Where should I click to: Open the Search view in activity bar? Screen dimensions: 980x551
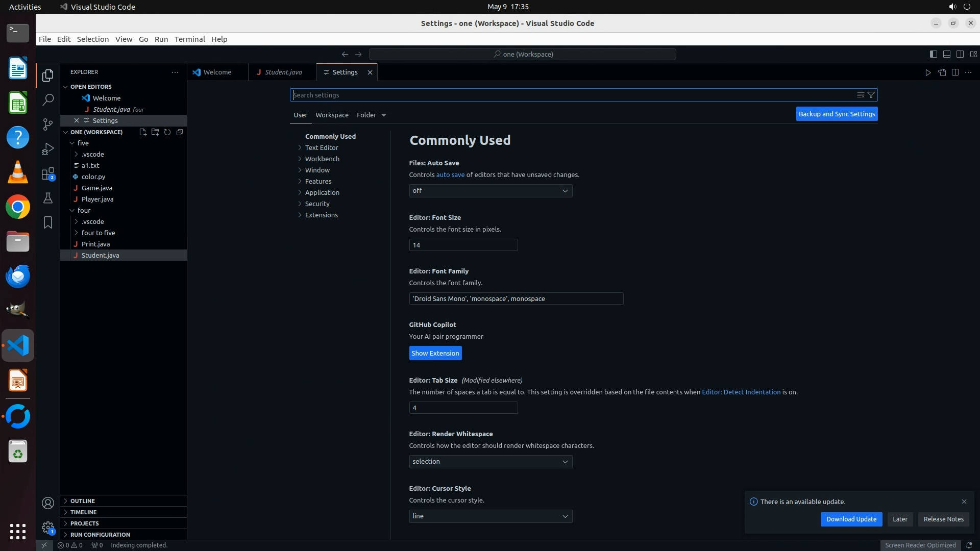click(x=48, y=99)
